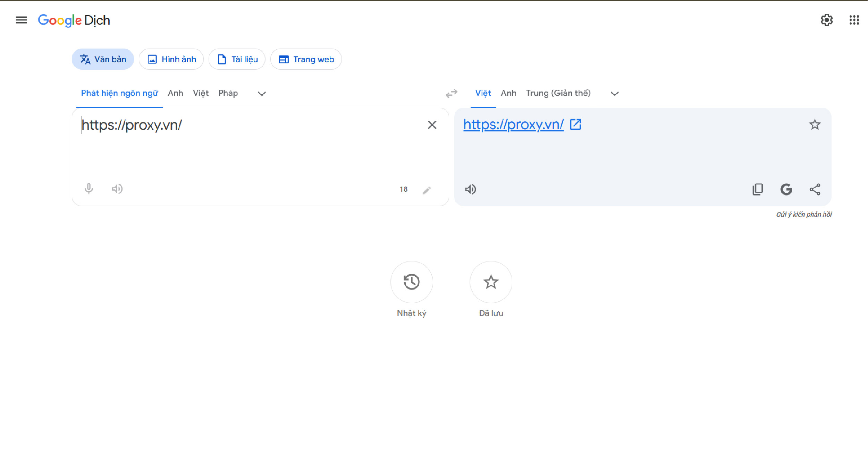
Task: Open the main hamburger menu
Action: tap(22, 20)
